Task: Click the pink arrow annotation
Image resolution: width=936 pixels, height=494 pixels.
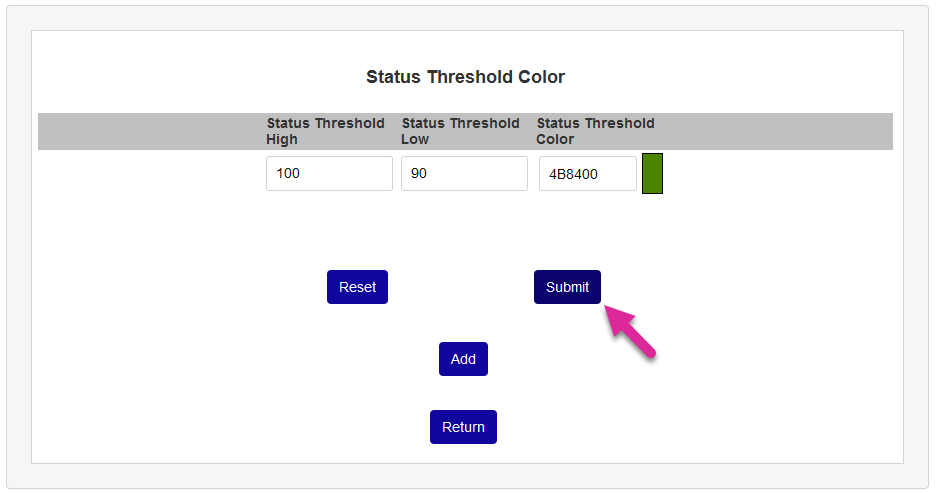Action: 630,331
